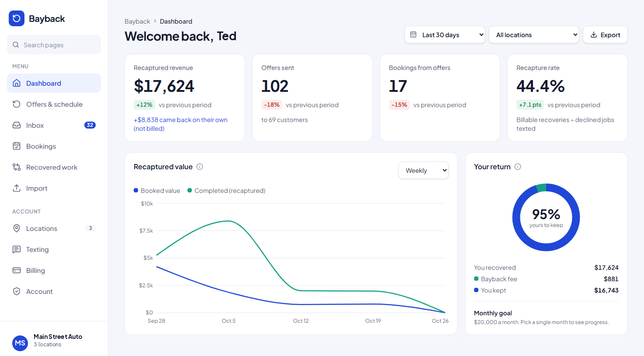Click the calendar icon in date range selector
This screenshot has width=644, height=356.
point(413,35)
